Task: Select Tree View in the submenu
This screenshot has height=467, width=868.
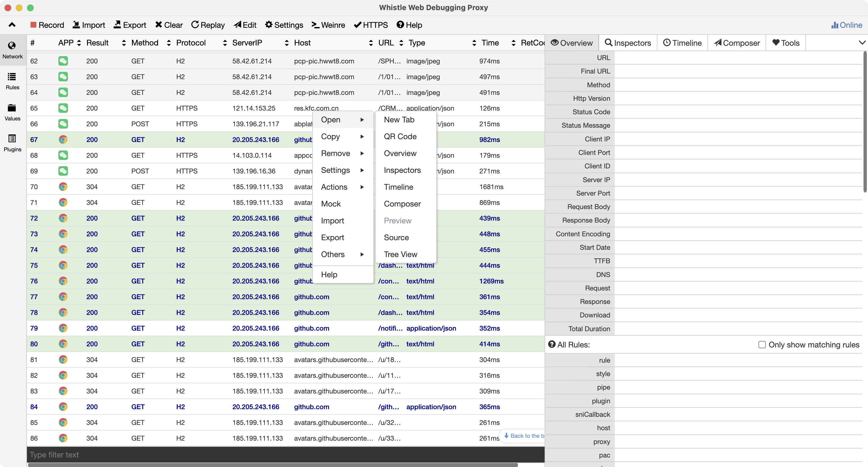Action: point(406,254)
